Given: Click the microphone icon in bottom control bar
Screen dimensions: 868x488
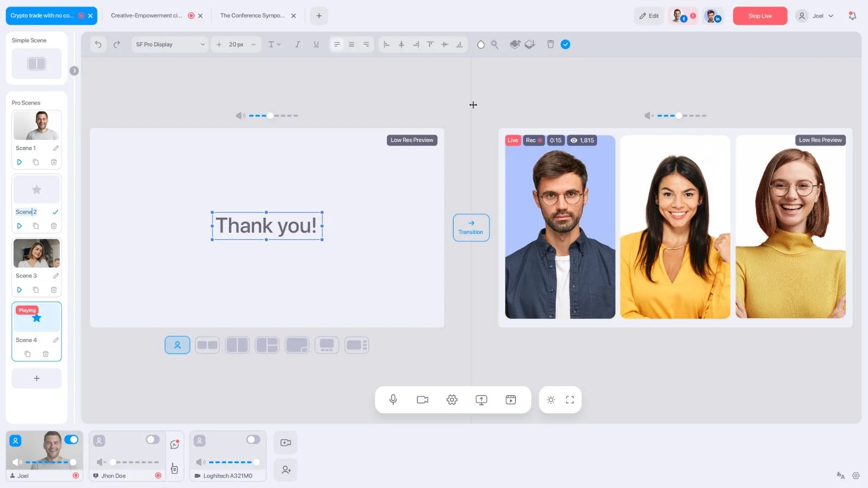Looking at the screenshot, I should point(393,400).
